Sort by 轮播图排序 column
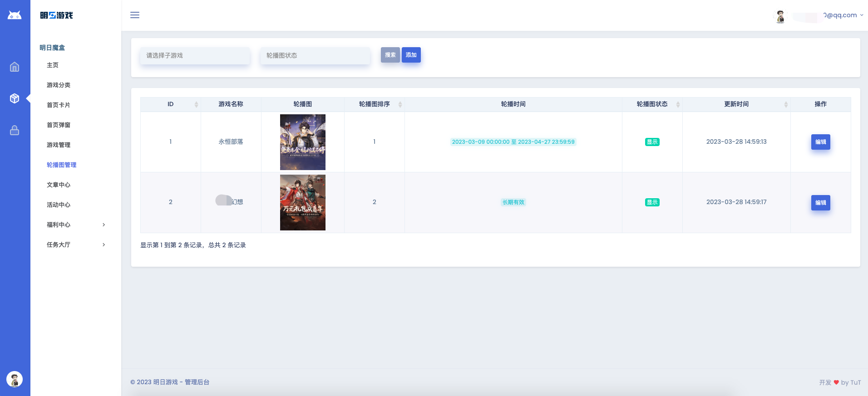 [400, 104]
